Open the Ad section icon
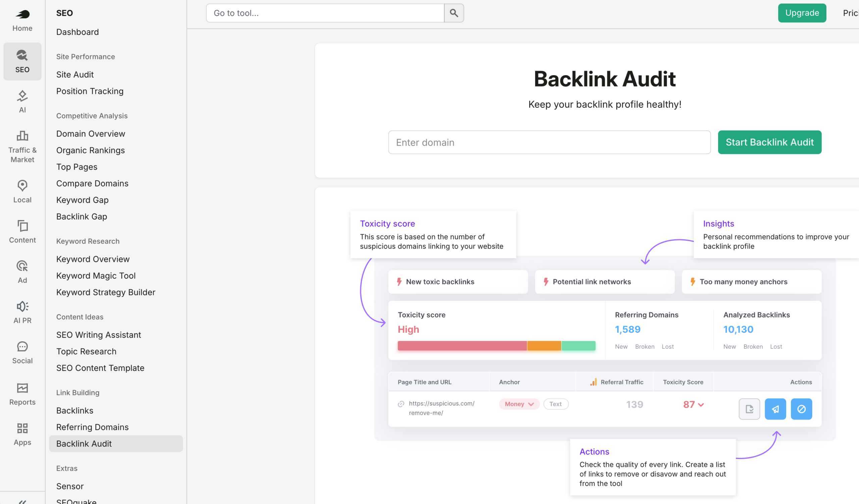 (x=22, y=266)
